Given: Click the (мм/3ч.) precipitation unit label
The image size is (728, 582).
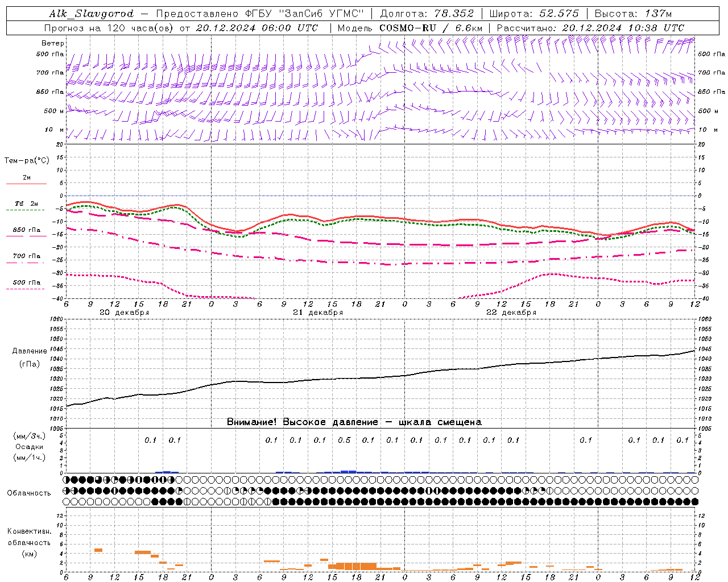Looking at the screenshot, I should pos(30,436).
